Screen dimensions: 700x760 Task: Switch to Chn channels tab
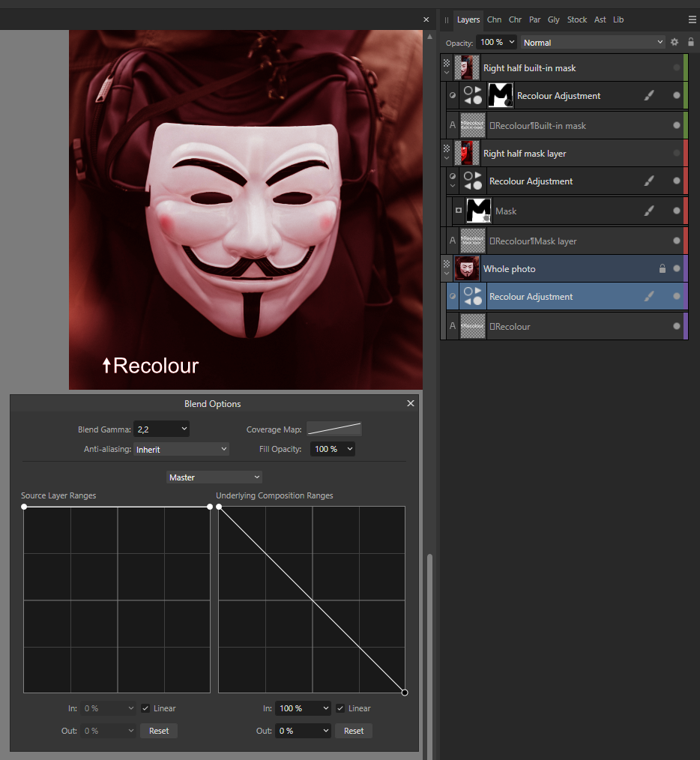494,20
